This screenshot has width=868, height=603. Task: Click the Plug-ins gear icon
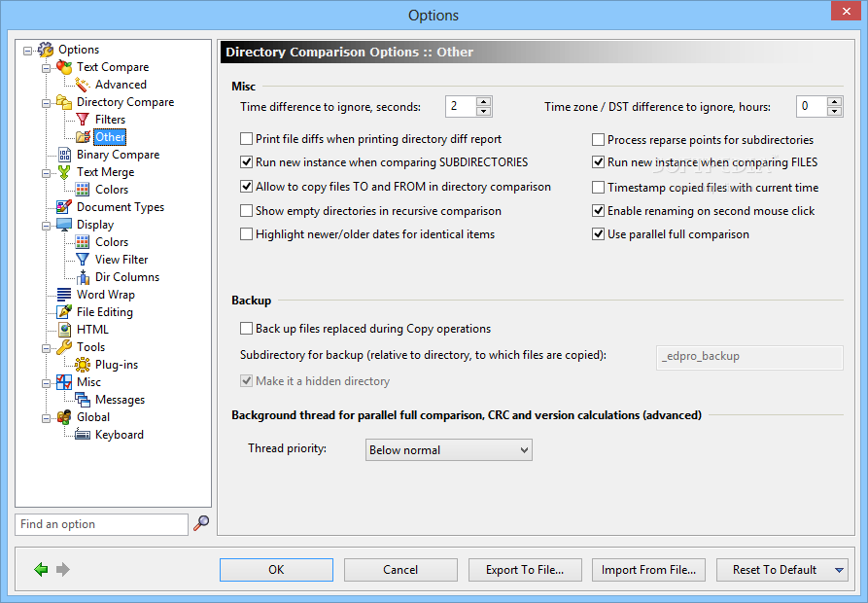tap(83, 365)
